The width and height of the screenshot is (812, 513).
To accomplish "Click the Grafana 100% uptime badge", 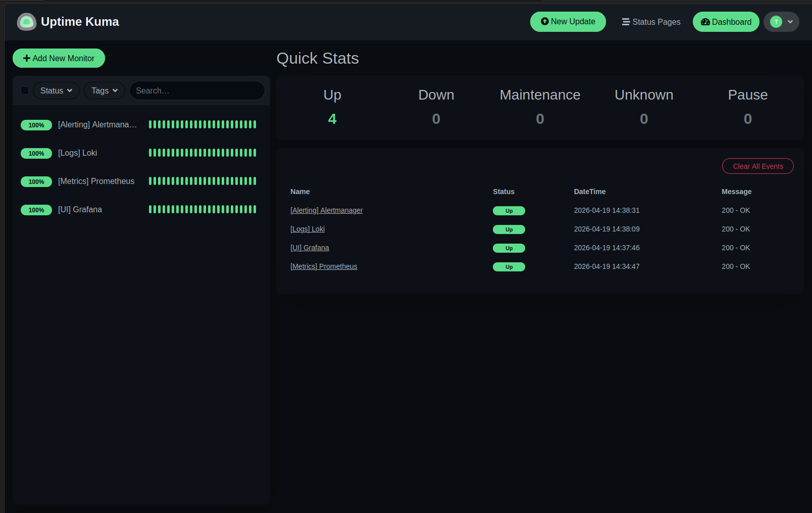I will [x=36, y=210].
